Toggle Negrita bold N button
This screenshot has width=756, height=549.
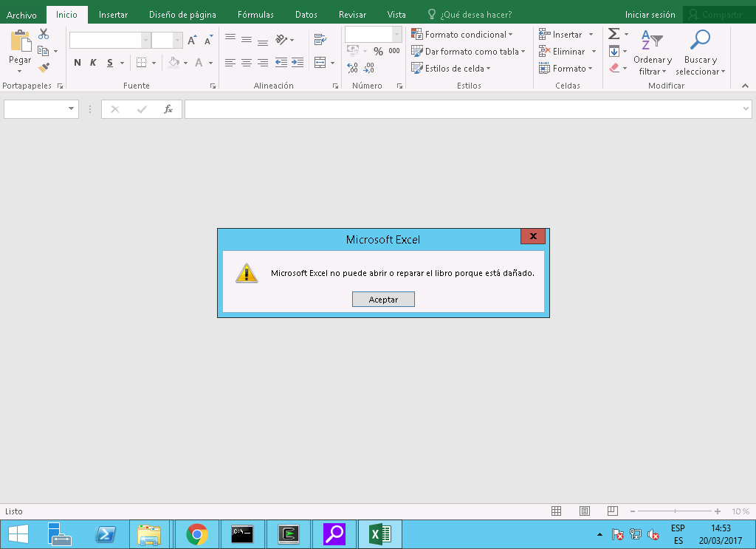click(x=77, y=63)
